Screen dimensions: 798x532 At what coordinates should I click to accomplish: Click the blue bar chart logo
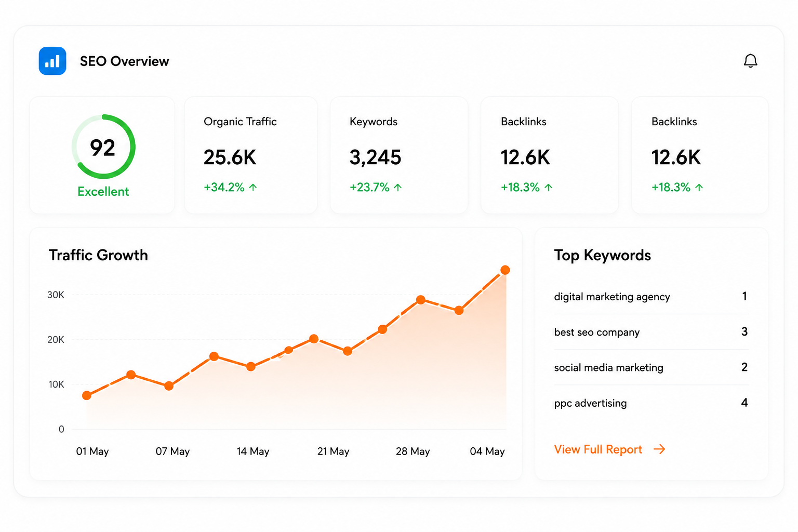click(52, 61)
